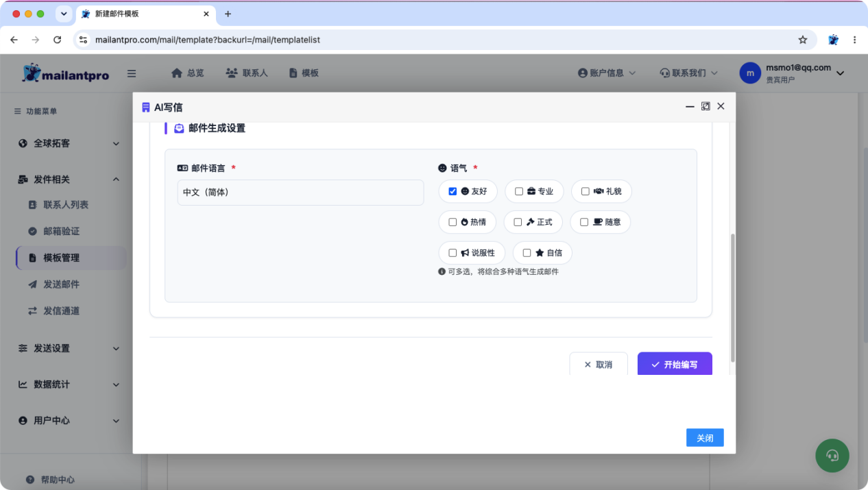Toggle the hamburger sidebar menu icon
Screen dimensions: 868x490
132,73
